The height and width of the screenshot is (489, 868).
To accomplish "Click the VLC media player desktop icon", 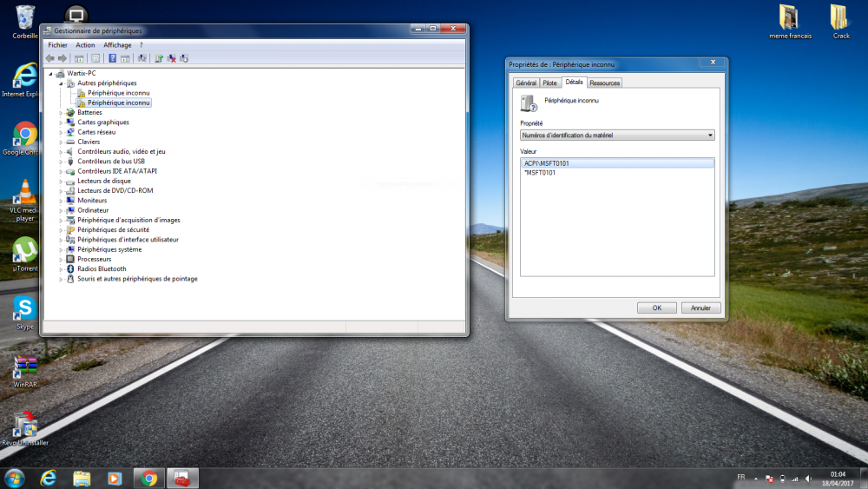I will pos(24,201).
